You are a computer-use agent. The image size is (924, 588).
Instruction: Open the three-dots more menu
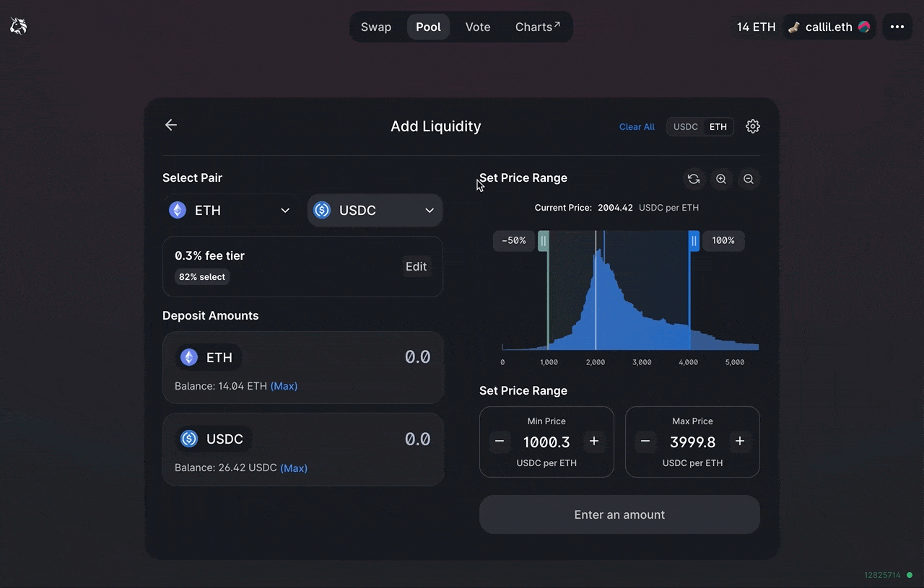pos(897,27)
